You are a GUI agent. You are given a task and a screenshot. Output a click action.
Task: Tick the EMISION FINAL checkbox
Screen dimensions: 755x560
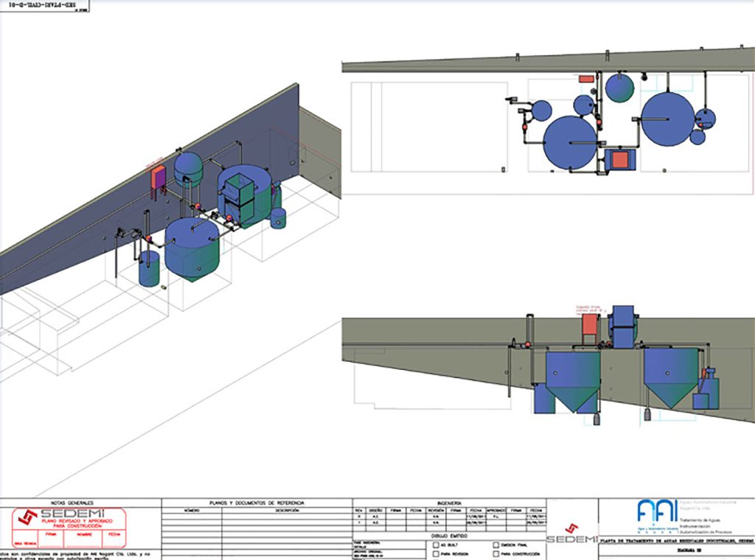tap(496, 544)
